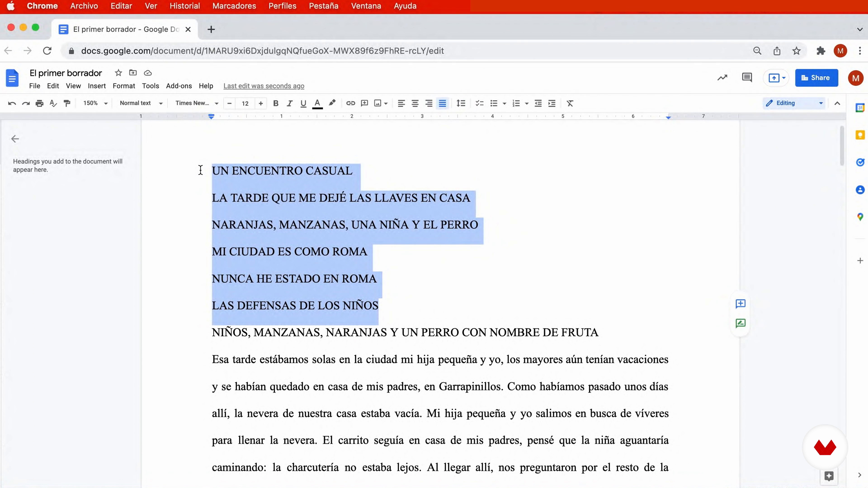This screenshot has height=488, width=868.
Task: Star the document El primer borrador
Action: [x=118, y=73]
